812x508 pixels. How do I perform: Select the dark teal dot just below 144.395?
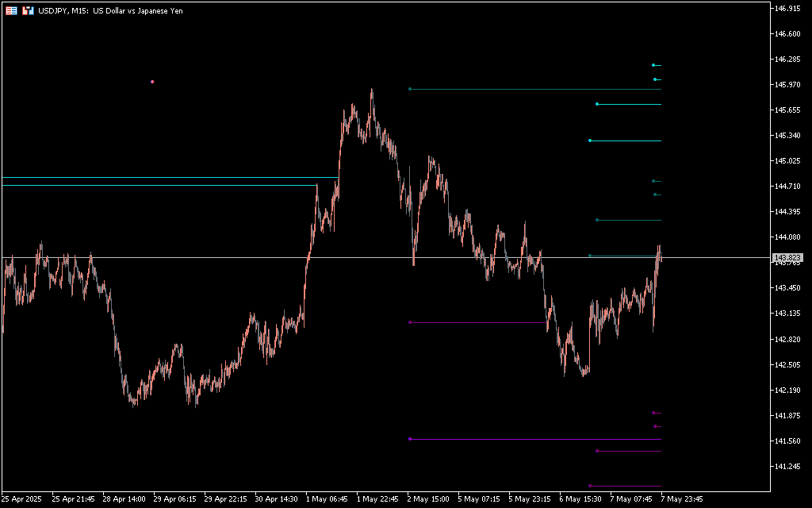pyautogui.click(x=597, y=220)
